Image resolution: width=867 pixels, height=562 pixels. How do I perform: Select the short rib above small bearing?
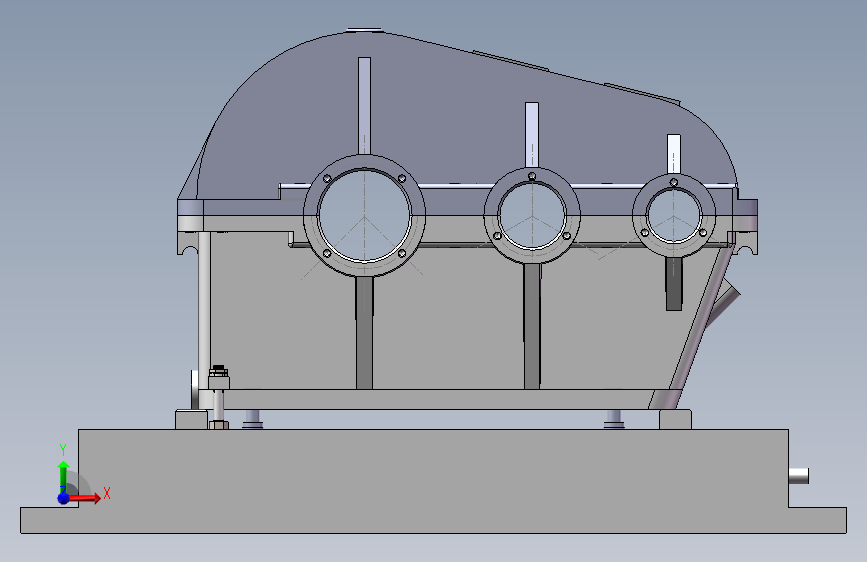(673, 154)
